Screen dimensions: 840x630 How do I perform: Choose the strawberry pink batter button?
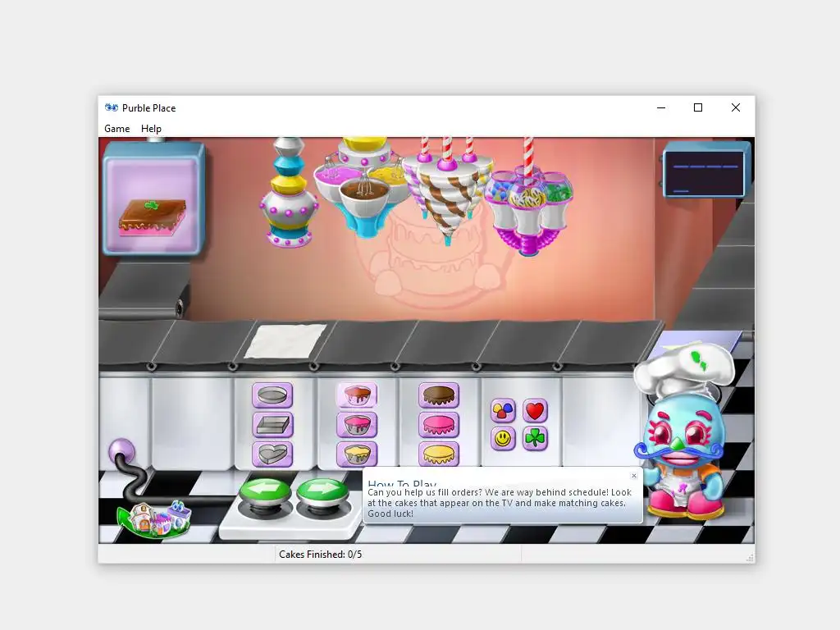tap(357, 426)
